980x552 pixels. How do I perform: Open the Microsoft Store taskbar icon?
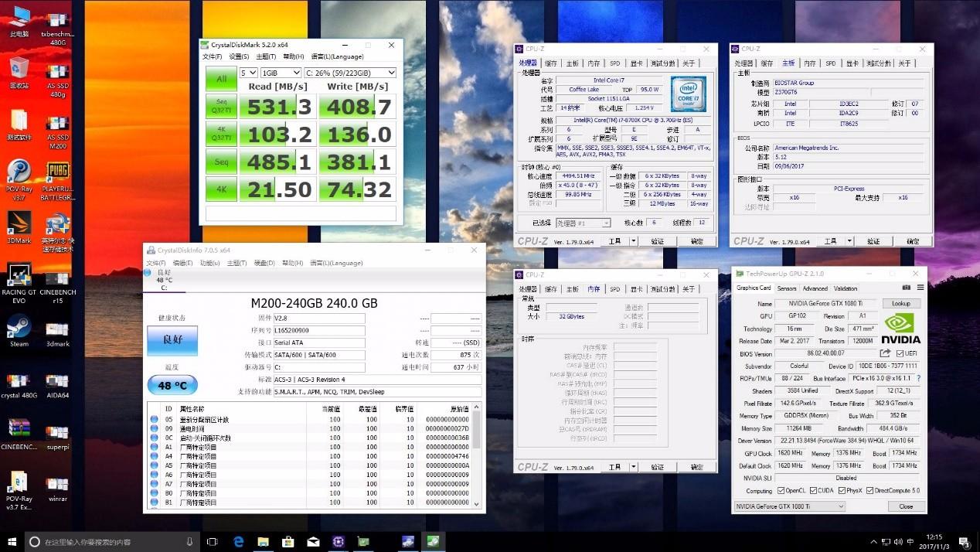[x=288, y=542]
